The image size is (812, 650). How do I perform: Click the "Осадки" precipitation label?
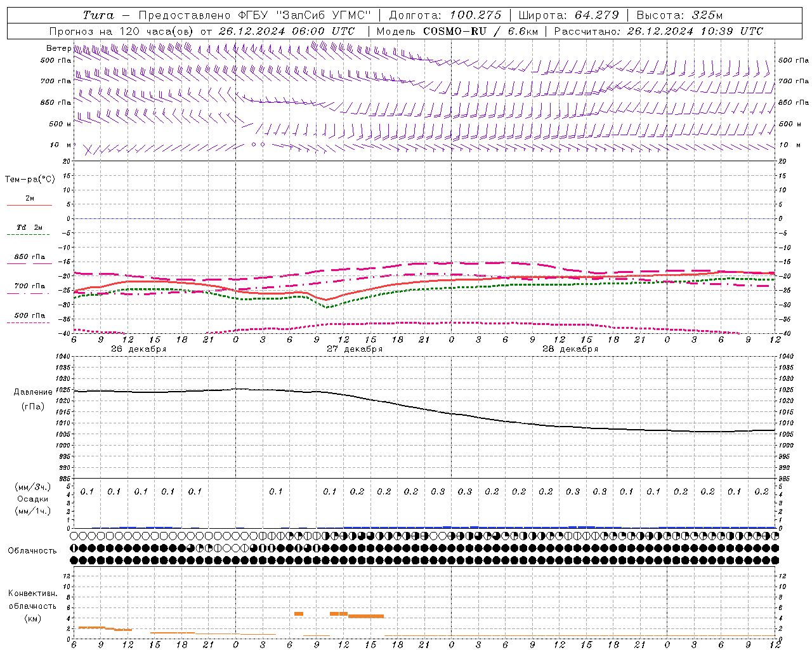click(32, 499)
